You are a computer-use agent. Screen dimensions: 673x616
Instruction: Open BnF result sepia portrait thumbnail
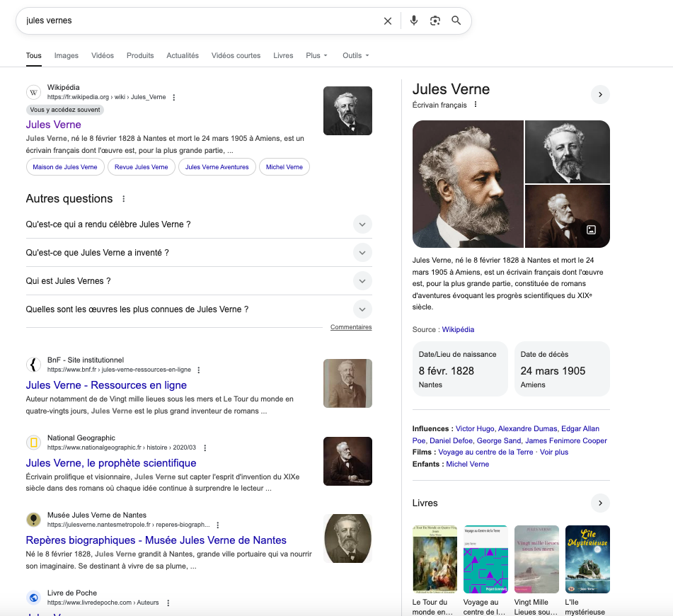coord(347,383)
